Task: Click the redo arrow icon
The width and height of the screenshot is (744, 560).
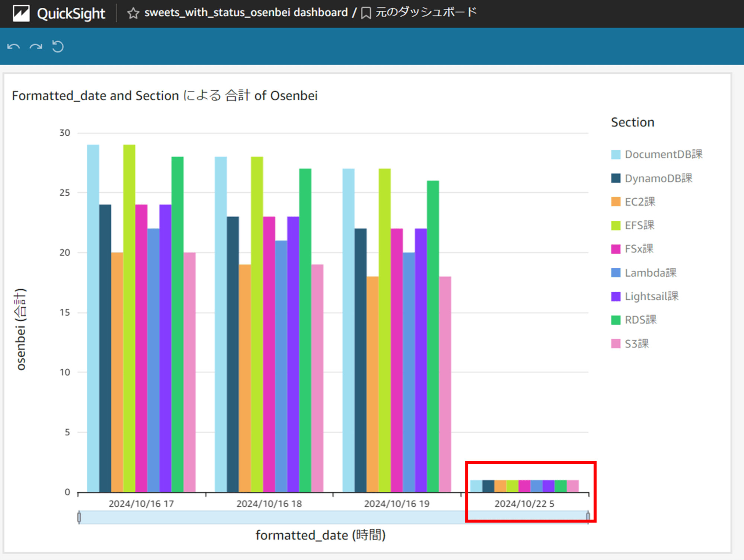Action: pyautogui.click(x=36, y=46)
